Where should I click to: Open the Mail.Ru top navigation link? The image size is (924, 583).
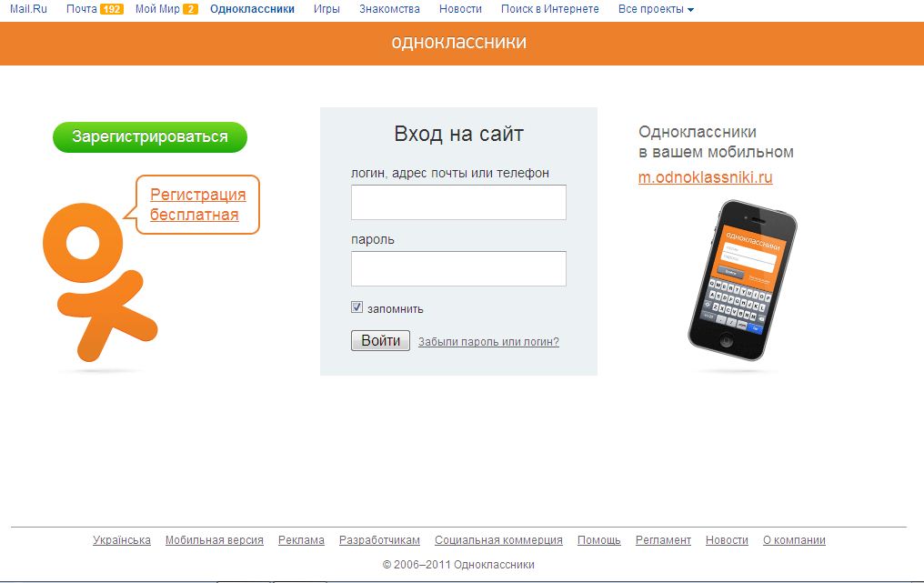point(28,9)
